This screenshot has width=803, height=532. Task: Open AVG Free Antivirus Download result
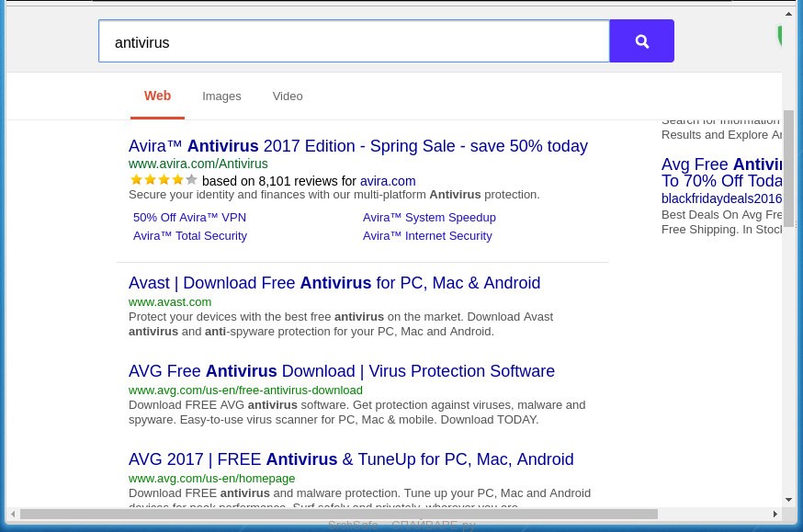click(x=341, y=371)
